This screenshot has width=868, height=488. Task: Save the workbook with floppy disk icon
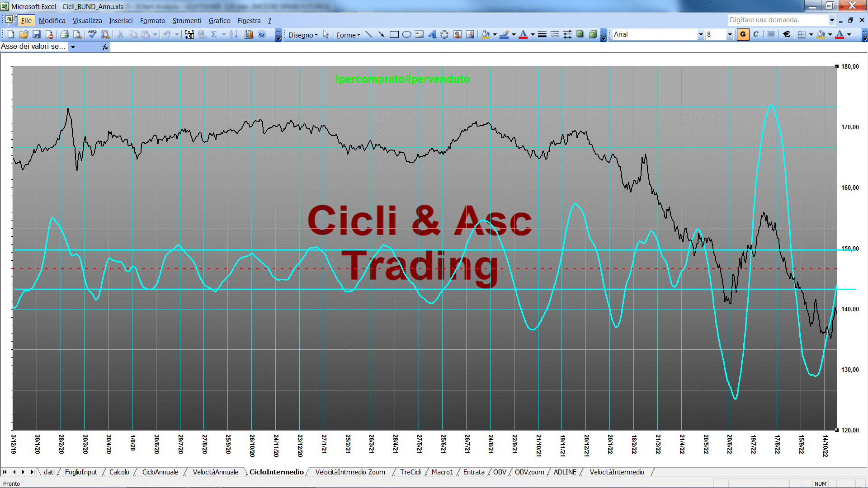click(x=37, y=34)
